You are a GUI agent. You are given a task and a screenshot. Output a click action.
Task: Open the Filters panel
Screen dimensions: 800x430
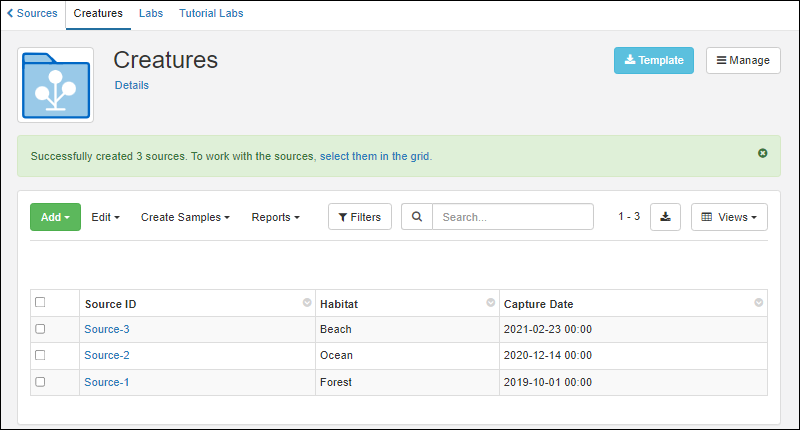pyautogui.click(x=360, y=217)
